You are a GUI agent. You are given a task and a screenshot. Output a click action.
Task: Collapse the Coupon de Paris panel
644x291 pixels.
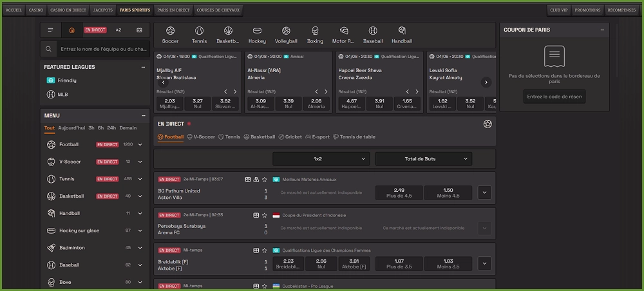click(602, 30)
